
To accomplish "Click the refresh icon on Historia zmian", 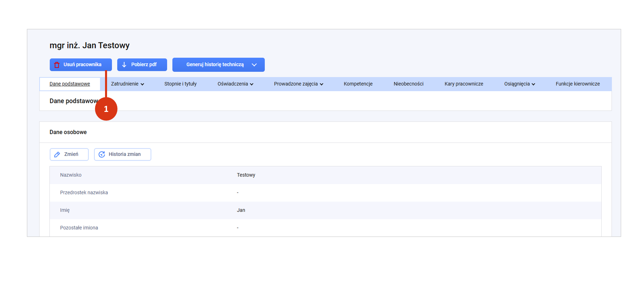I will [102, 154].
